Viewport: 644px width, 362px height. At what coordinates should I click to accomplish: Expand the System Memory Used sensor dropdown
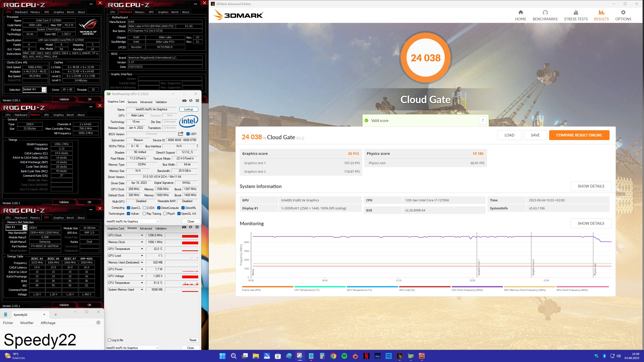pos(142,290)
